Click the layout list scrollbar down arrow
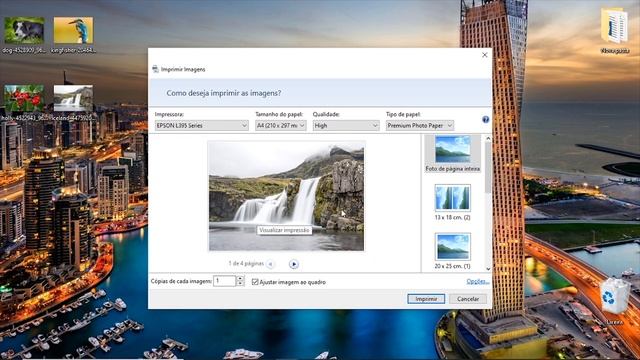Viewport: 640px width, 360px height. click(488, 269)
